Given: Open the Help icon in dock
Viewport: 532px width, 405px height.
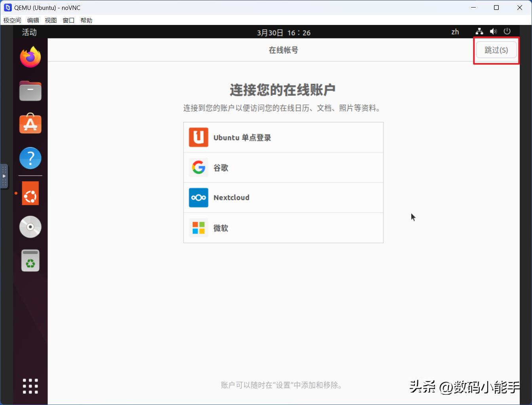Looking at the screenshot, I should pyautogui.click(x=30, y=158).
